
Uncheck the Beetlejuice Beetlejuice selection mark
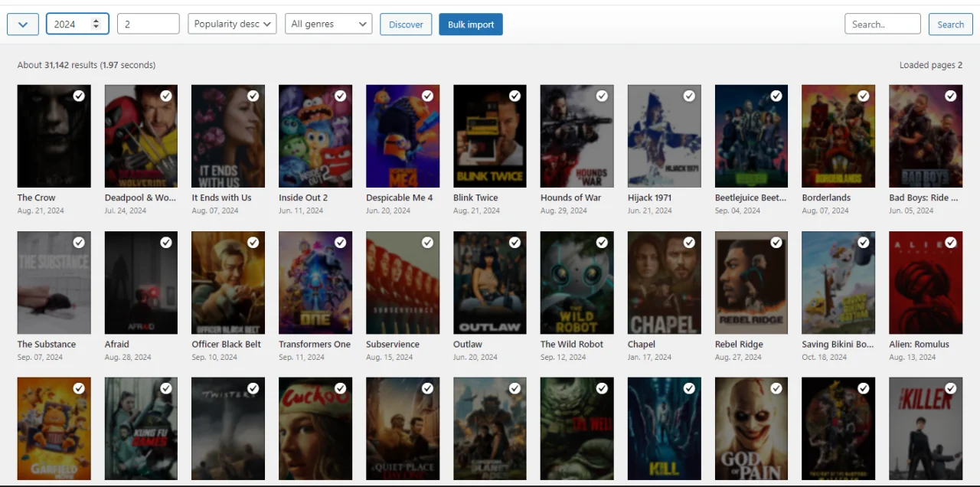(777, 96)
